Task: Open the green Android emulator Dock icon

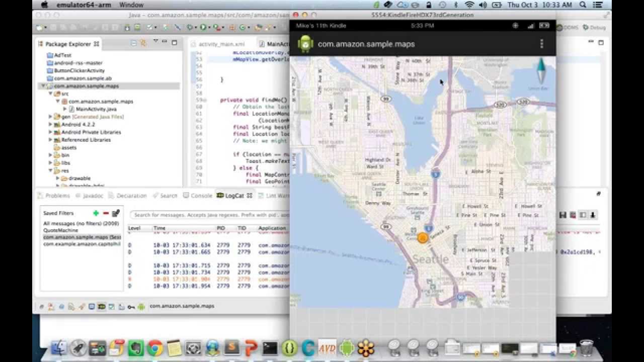Action: [x=346, y=348]
